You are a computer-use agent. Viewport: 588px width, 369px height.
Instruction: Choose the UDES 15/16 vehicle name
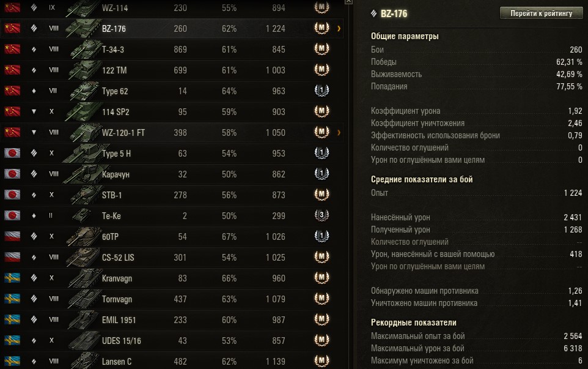(x=122, y=341)
